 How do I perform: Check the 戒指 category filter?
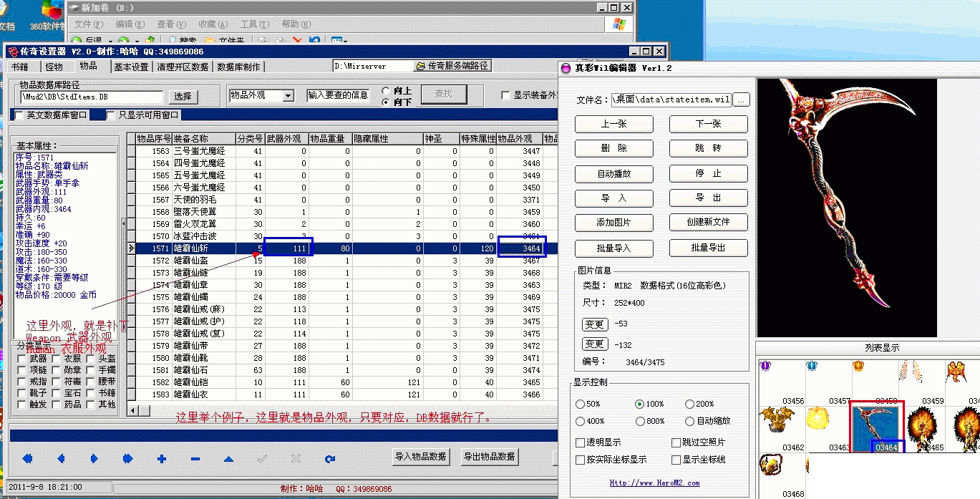22,382
